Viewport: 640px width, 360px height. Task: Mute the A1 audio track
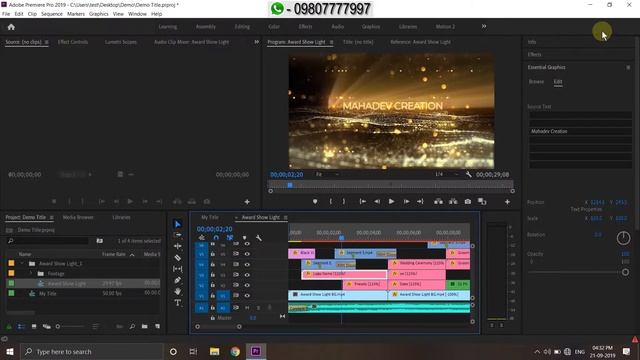[247, 307]
